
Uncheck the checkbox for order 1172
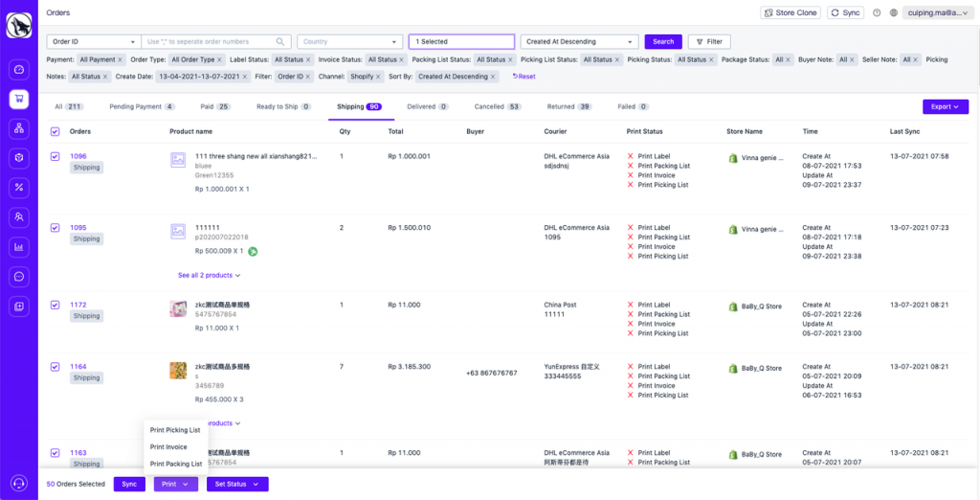point(55,305)
